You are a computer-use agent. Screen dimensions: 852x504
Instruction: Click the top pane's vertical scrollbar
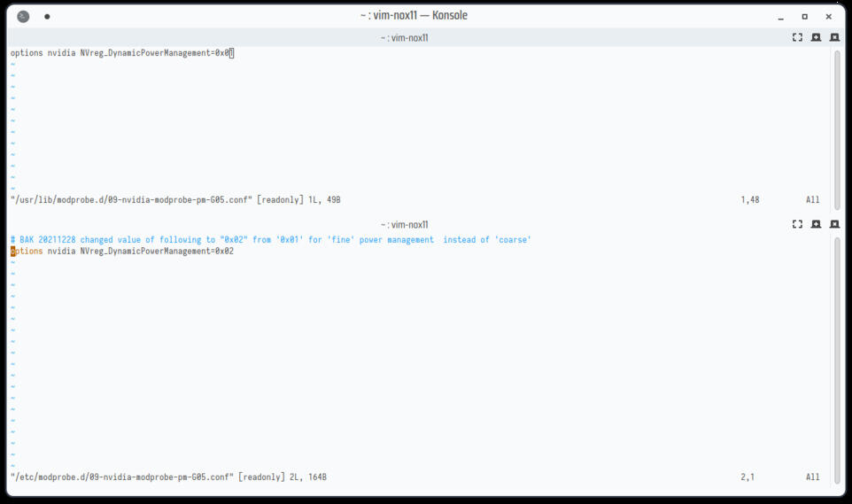[837, 129]
